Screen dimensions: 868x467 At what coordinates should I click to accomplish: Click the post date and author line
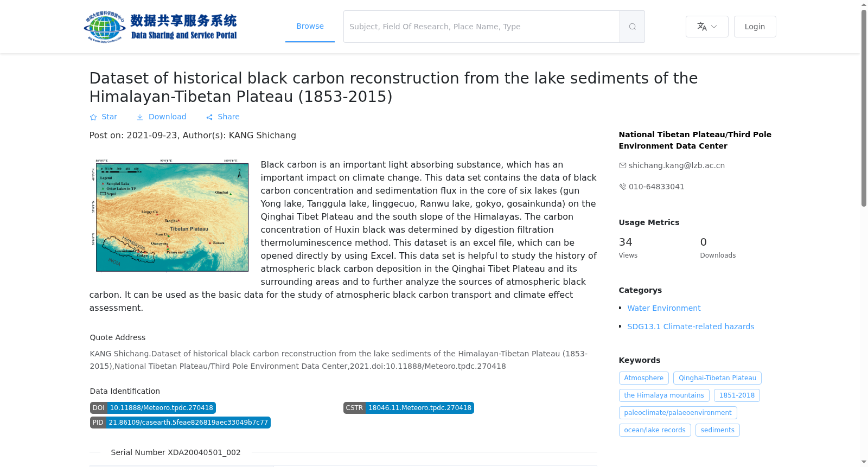click(x=193, y=136)
